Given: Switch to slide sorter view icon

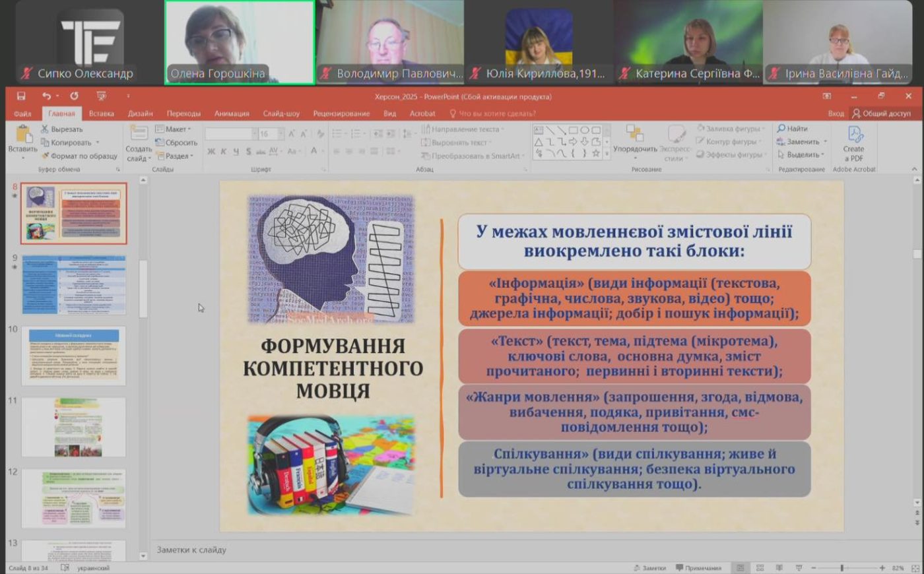Looking at the screenshot, I should [760, 567].
